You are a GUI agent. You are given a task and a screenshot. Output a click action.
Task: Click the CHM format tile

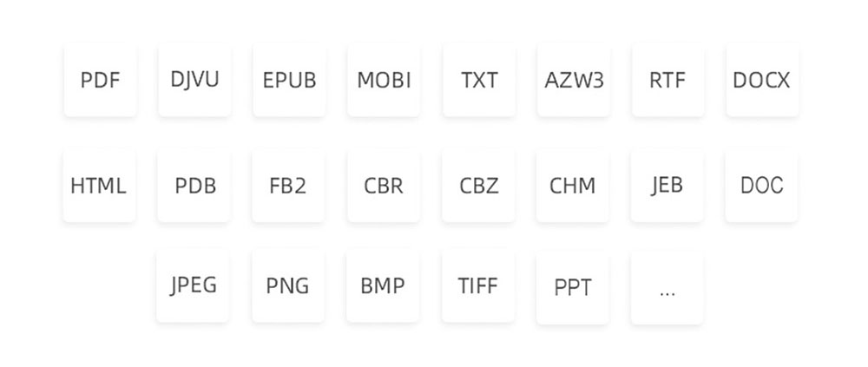coord(572,186)
